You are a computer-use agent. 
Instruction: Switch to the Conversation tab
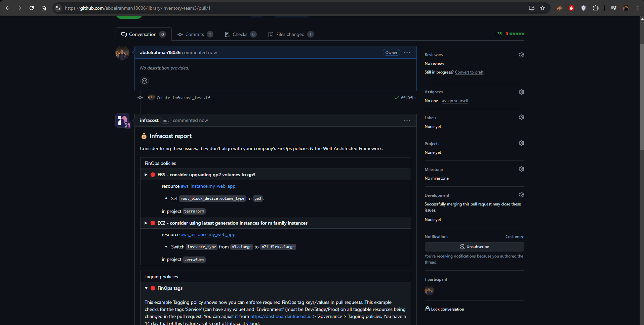(144, 34)
